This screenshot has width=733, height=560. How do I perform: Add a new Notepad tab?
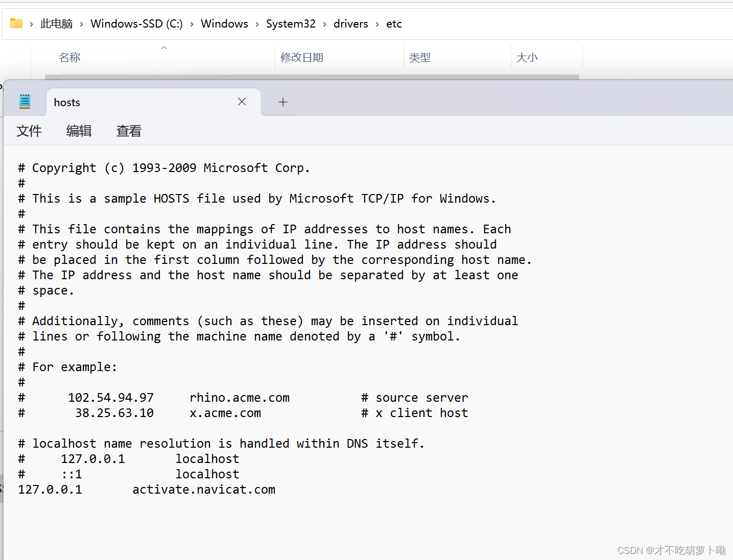point(283,102)
